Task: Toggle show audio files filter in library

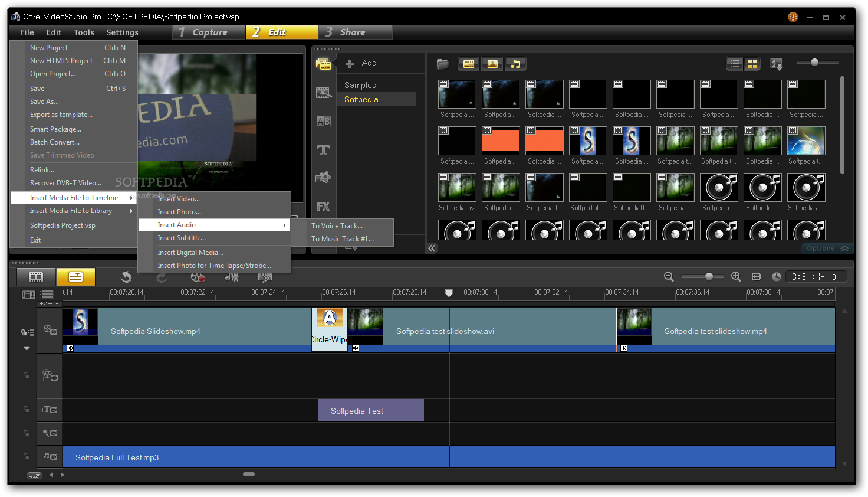Action: 515,64
